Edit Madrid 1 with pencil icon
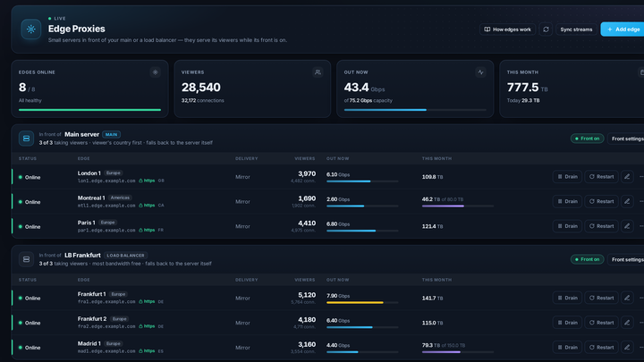The height and width of the screenshot is (362, 644). (x=627, y=347)
